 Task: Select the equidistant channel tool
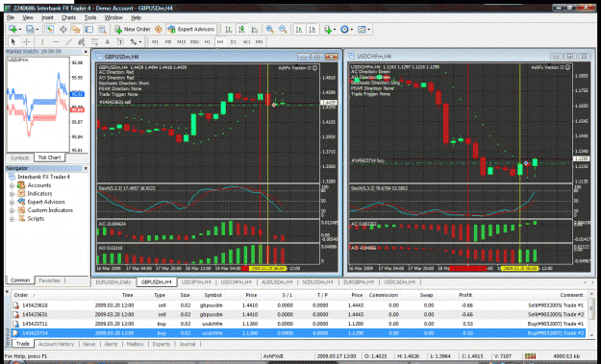(82, 41)
